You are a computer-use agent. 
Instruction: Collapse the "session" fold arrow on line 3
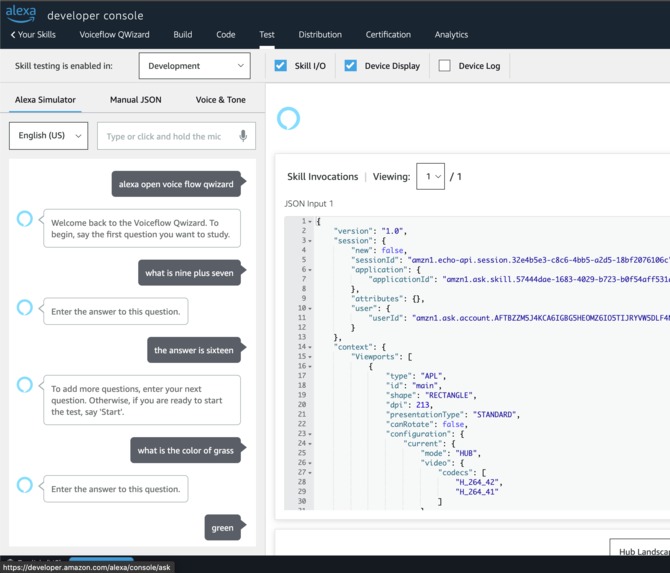pyautogui.click(x=310, y=241)
